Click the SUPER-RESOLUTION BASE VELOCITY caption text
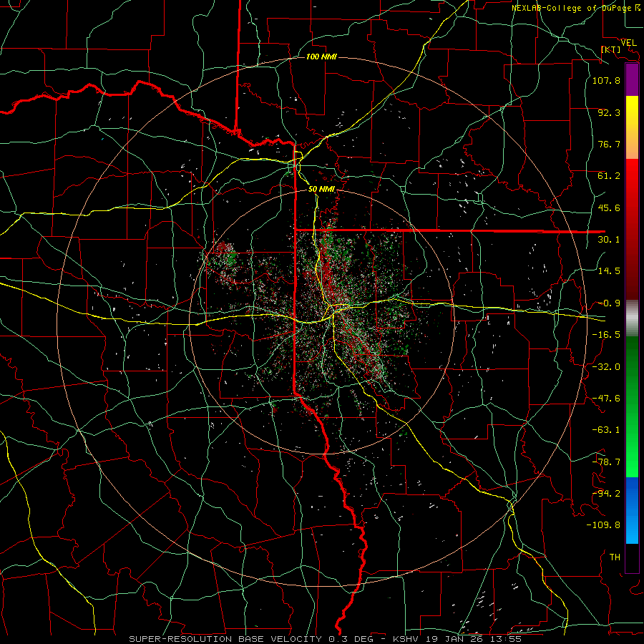Image resolution: width=644 pixels, height=644 pixels. point(225,639)
